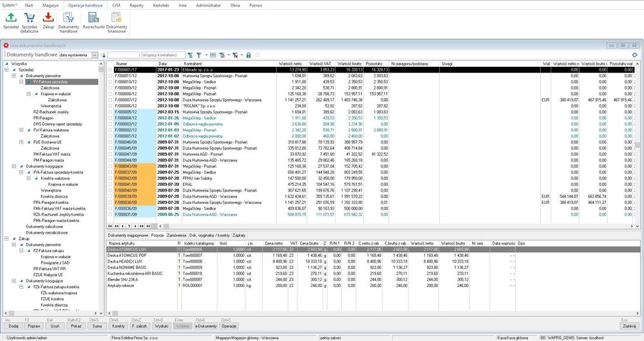Click the Zamknij button
Image resolution: width=644 pixels, height=341 pixels.
click(x=629, y=326)
